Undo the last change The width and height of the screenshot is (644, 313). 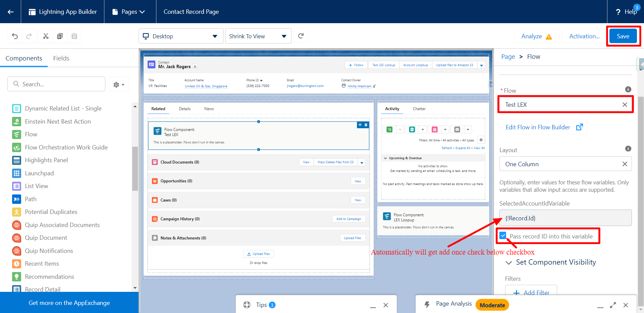pyautogui.click(x=15, y=36)
